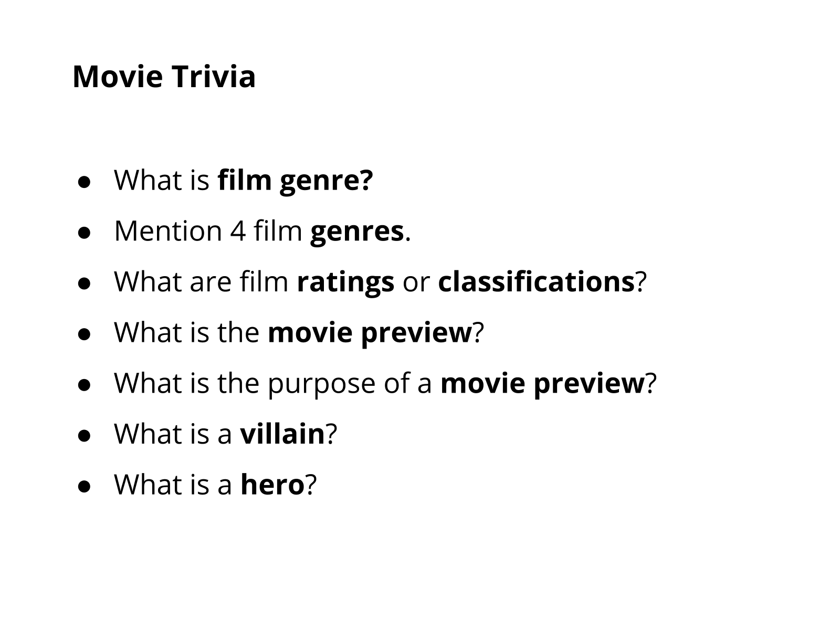
Task: Click the bold text "film genre?"
Action: pyautogui.click(x=295, y=180)
